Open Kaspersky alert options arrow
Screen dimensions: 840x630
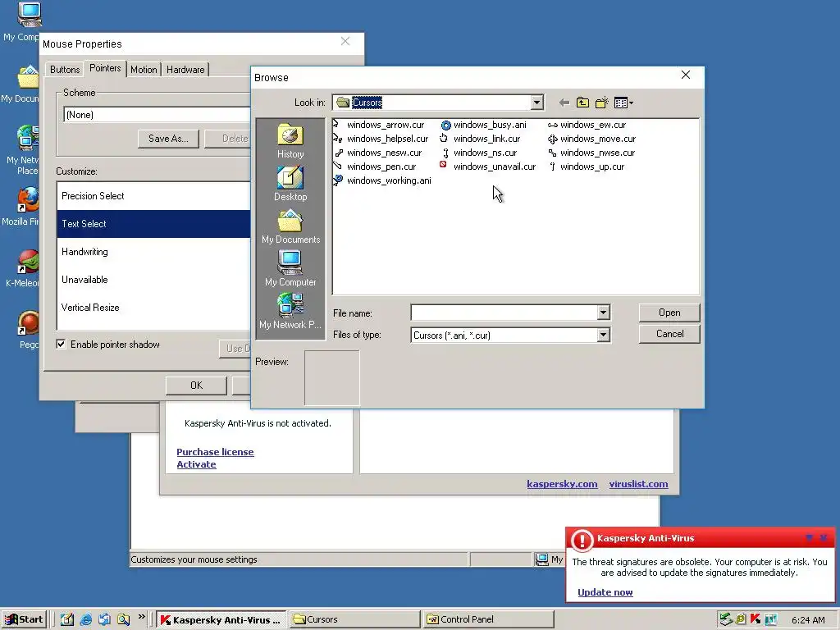point(809,538)
